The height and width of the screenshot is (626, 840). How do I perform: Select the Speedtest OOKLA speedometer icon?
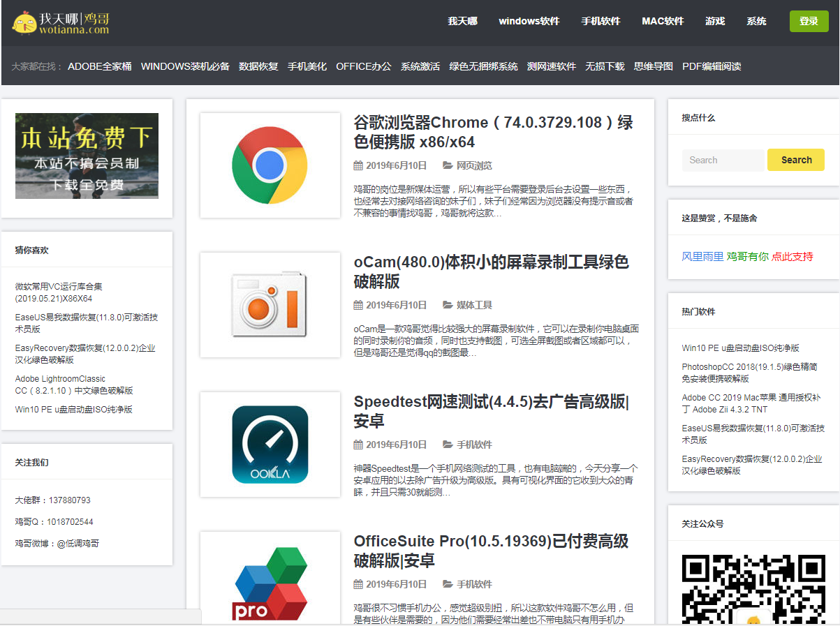tap(270, 445)
